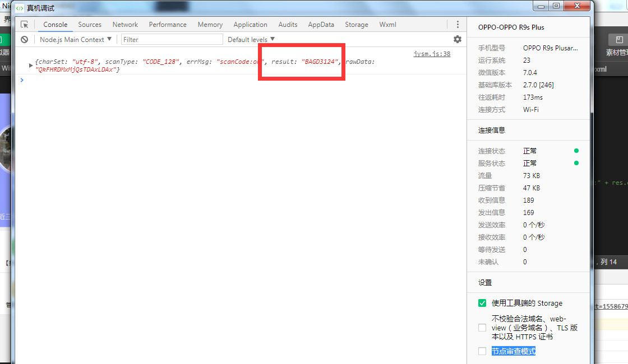Click the 基础库版本 value 2.7.0 [246]
Viewport: 628px width, 364px height.
pyautogui.click(x=538, y=85)
